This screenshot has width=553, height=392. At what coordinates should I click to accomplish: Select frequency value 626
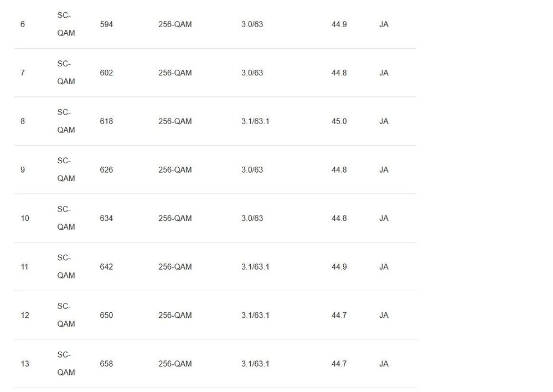coord(106,170)
